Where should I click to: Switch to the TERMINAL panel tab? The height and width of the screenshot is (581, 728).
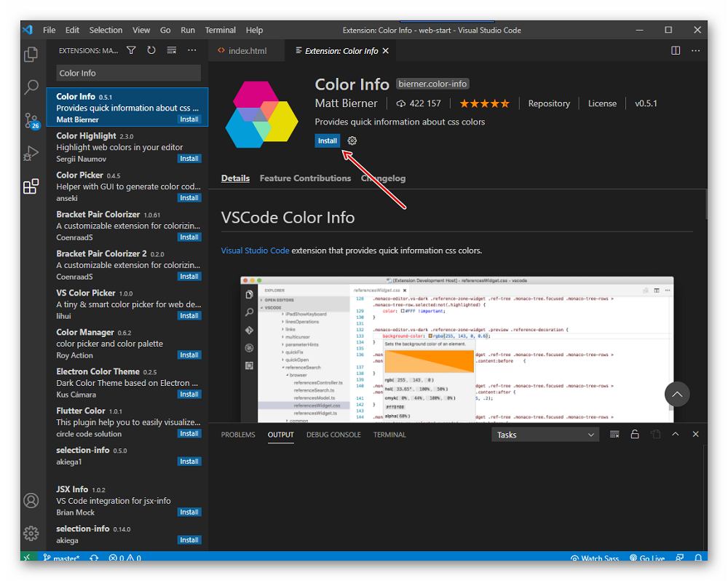tap(389, 435)
